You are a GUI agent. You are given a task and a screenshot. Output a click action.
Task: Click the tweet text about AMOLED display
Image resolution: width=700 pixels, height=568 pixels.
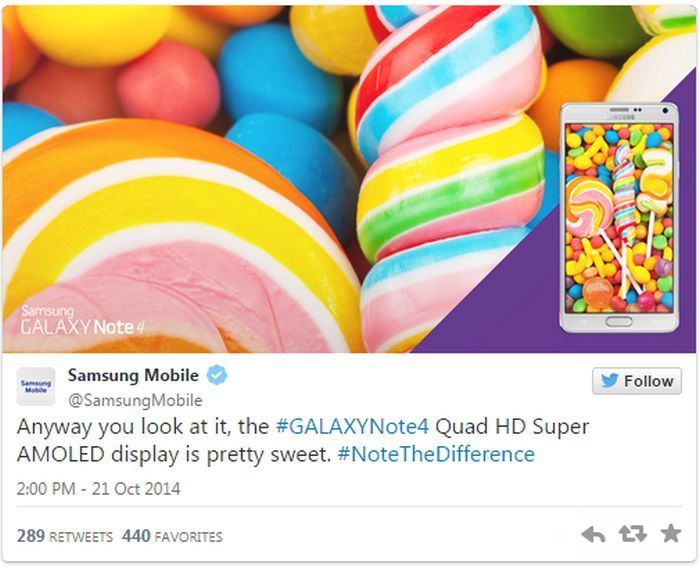pyautogui.click(x=303, y=441)
